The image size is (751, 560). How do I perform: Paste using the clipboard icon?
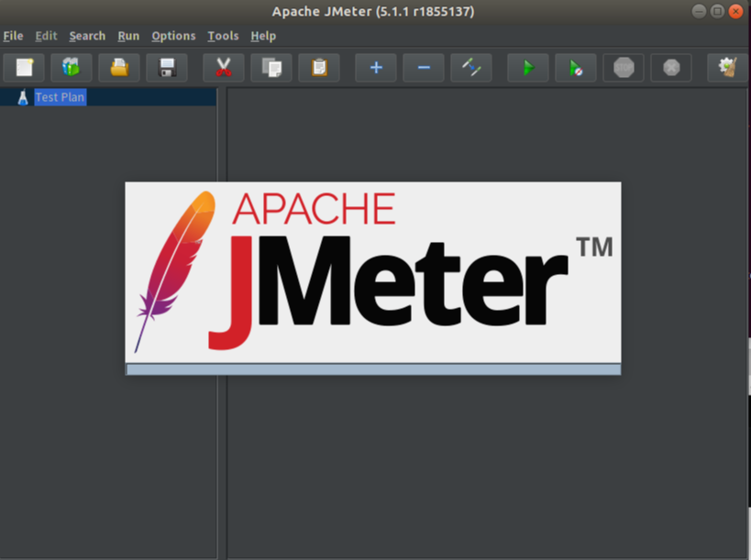point(319,68)
